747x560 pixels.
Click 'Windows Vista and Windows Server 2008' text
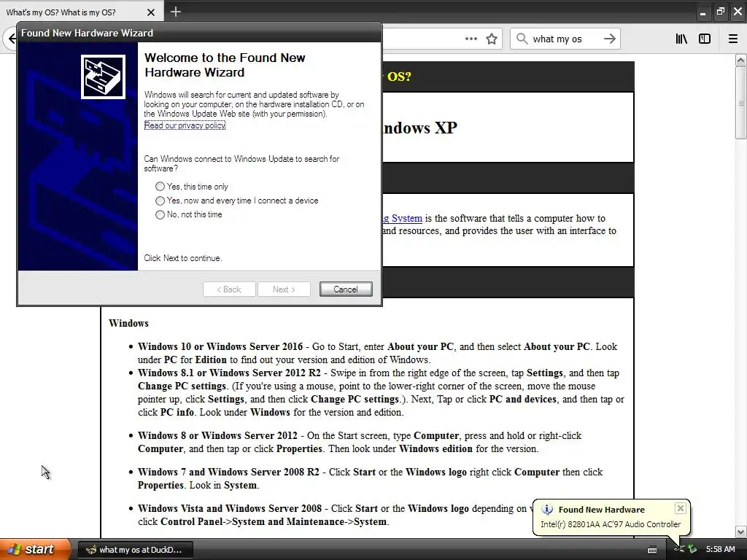tap(230, 508)
